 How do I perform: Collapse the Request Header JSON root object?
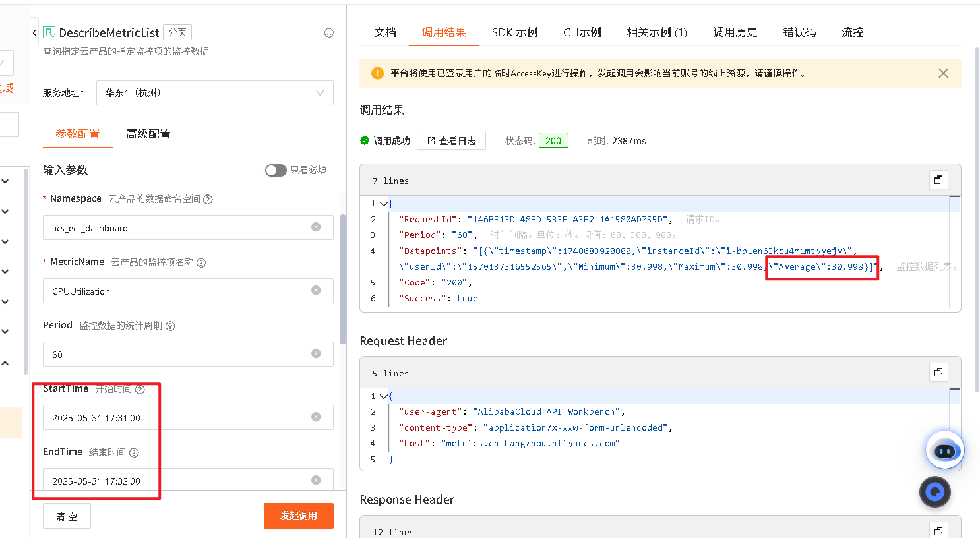(x=383, y=396)
